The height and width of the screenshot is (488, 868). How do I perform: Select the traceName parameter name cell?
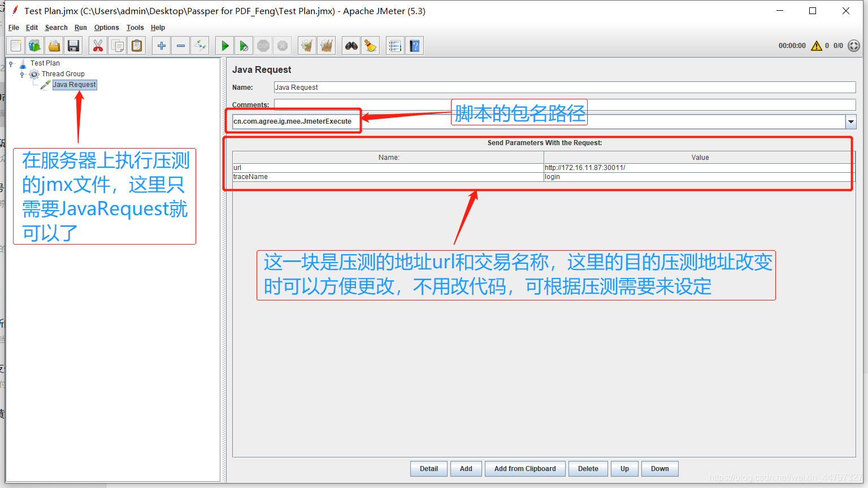point(388,177)
